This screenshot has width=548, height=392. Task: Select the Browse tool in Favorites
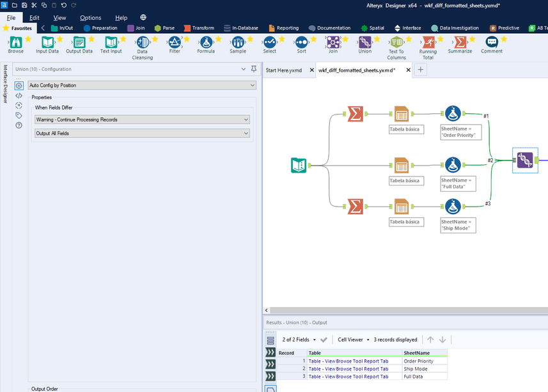[16, 45]
